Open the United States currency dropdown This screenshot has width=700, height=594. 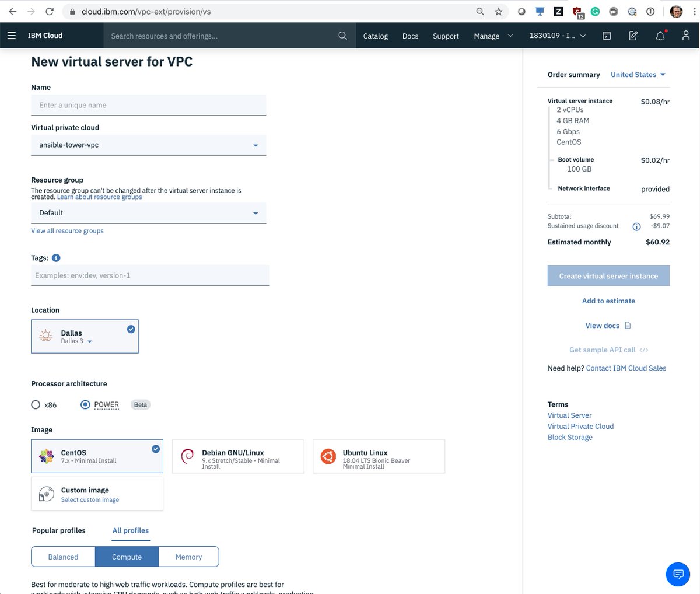pyautogui.click(x=638, y=75)
